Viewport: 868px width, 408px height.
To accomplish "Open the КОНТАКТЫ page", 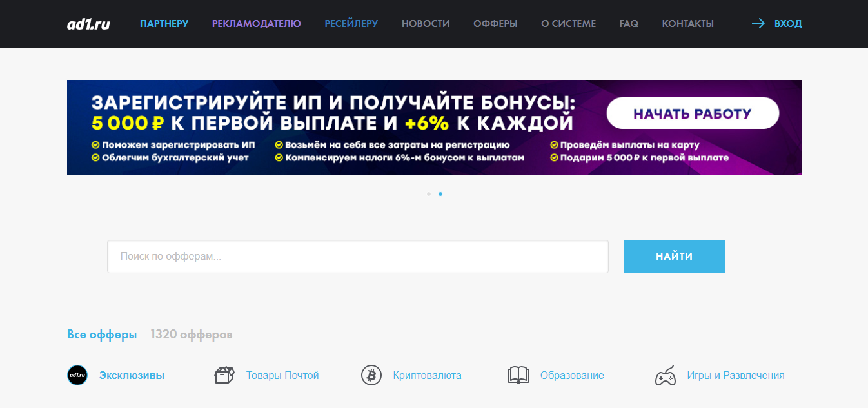I will (x=688, y=24).
